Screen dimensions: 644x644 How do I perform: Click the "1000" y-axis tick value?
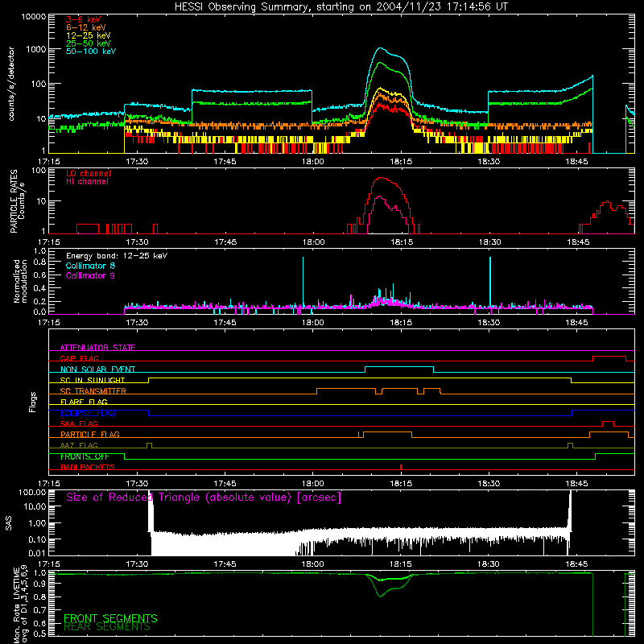coord(36,49)
